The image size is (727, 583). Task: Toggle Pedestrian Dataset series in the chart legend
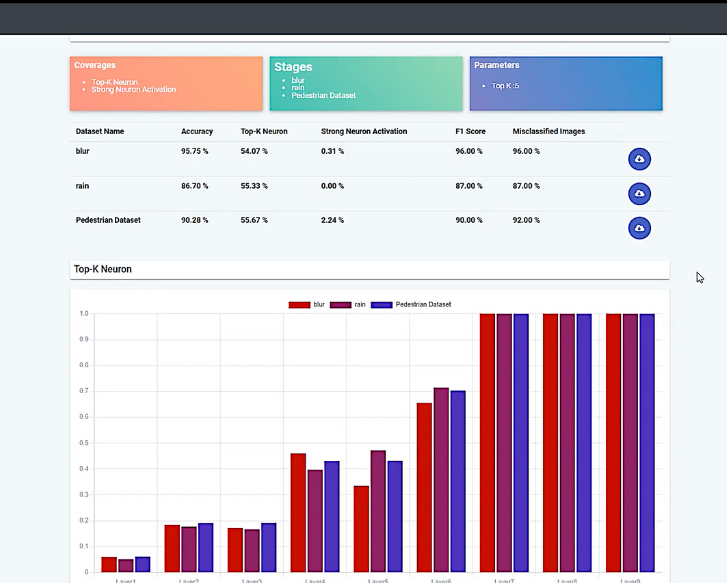pyautogui.click(x=411, y=304)
